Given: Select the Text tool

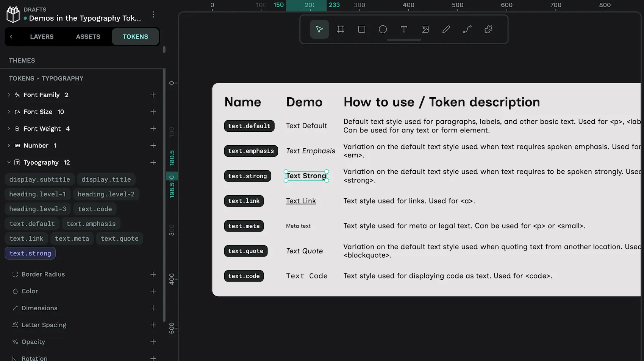Looking at the screenshot, I should pyautogui.click(x=404, y=29).
